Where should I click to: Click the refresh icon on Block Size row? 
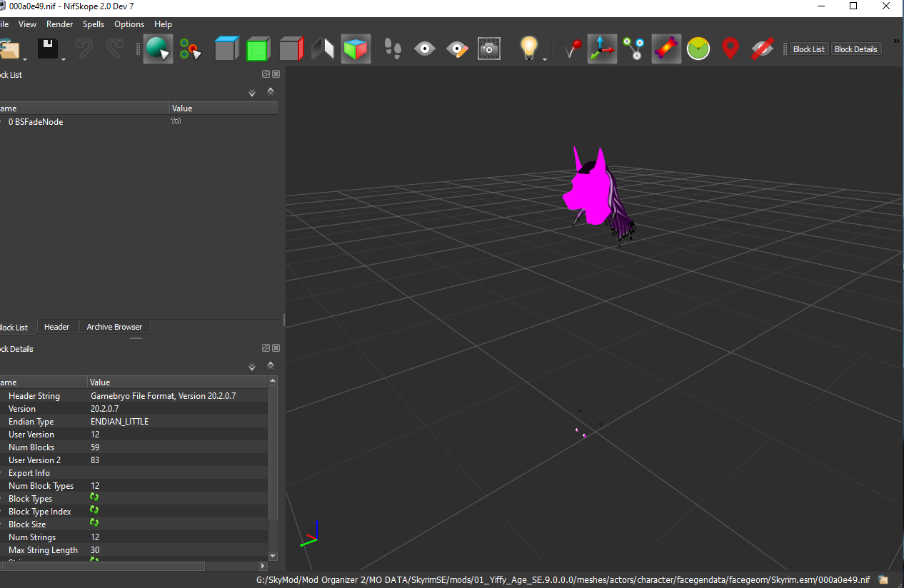click(94, 523)
